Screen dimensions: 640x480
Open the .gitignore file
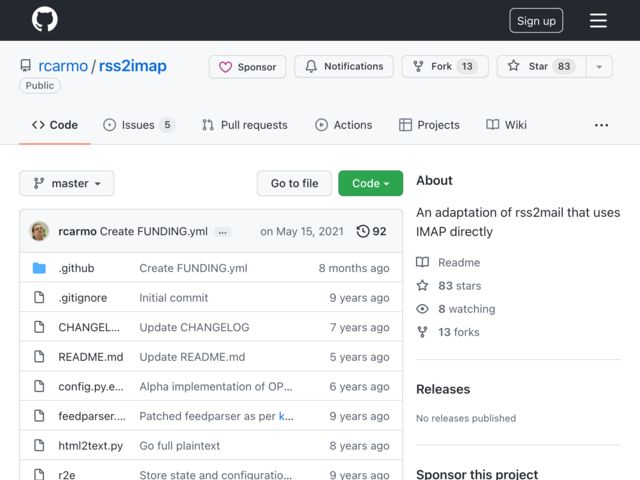tap(83, 298)
